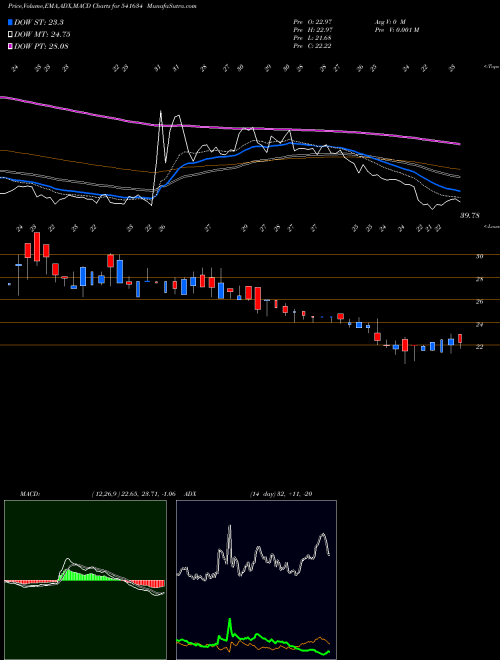Click the 30 price axis label
Screen dimensions: 500x660
[479, 256]
